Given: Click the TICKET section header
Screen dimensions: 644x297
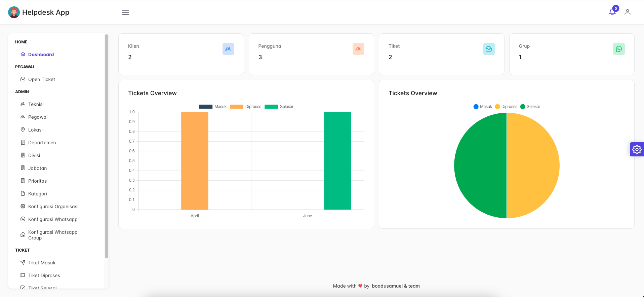Looking at the screenshot, I should click(23, 250).
